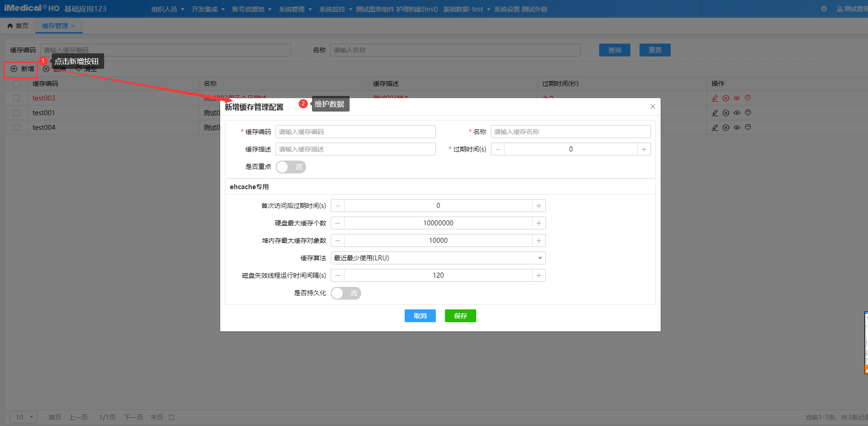The height and width of the screenshot is (426, 868).
Task: Switch to the 首页 tab
Action: 18,26
